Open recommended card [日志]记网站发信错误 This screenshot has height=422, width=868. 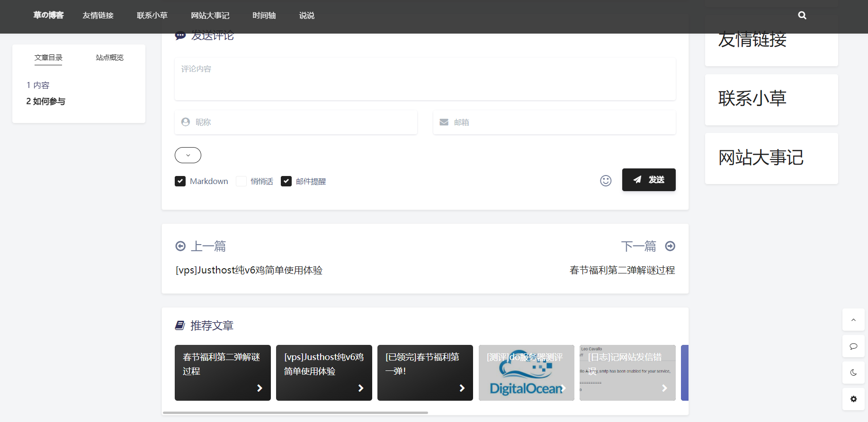coord(627,373)
